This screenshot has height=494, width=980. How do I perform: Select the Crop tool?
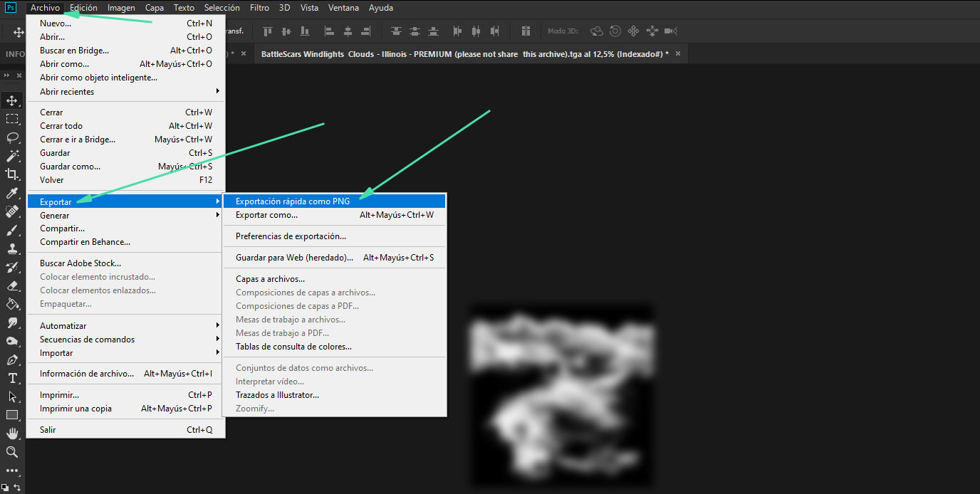tap(12, 174)
